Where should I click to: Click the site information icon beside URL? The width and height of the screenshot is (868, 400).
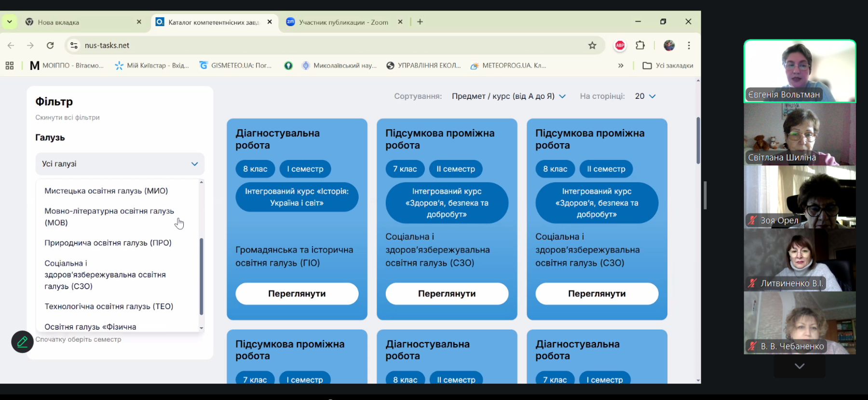[74, 45]
